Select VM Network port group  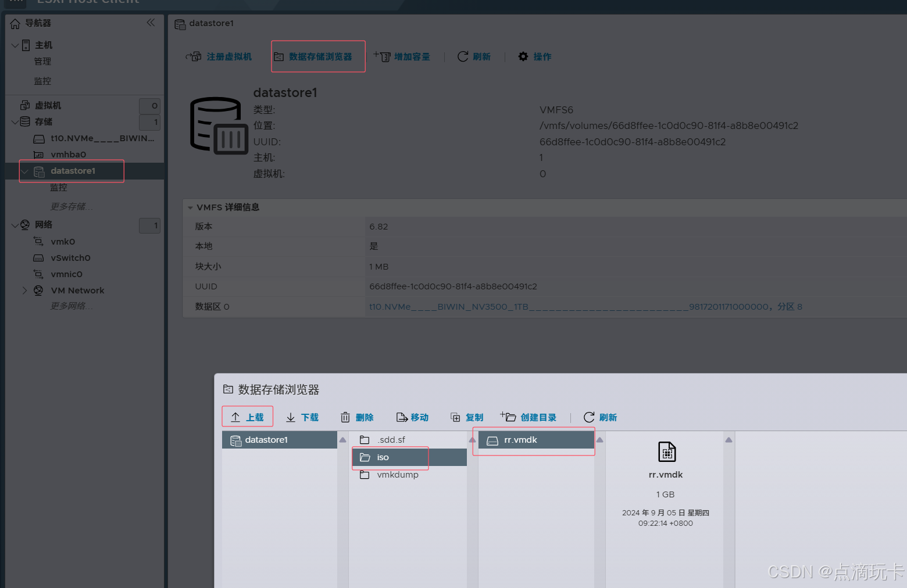[77, 291]
